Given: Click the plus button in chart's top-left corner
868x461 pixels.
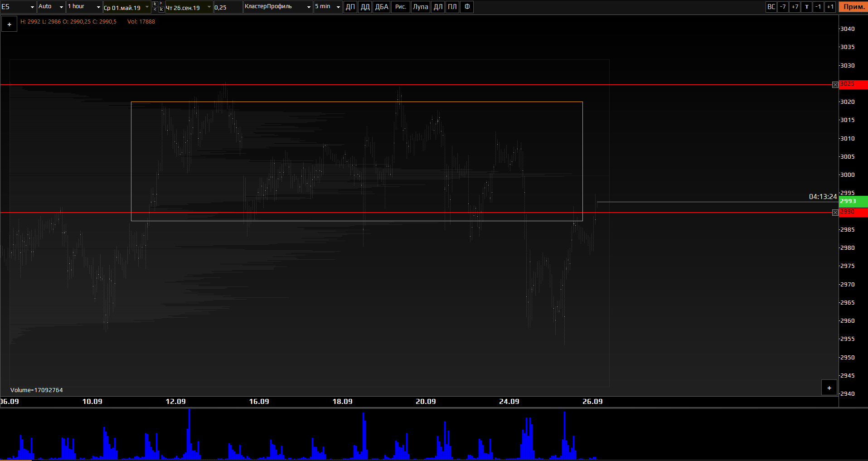Looking at the screenshot, I should (x=9, y=24).
